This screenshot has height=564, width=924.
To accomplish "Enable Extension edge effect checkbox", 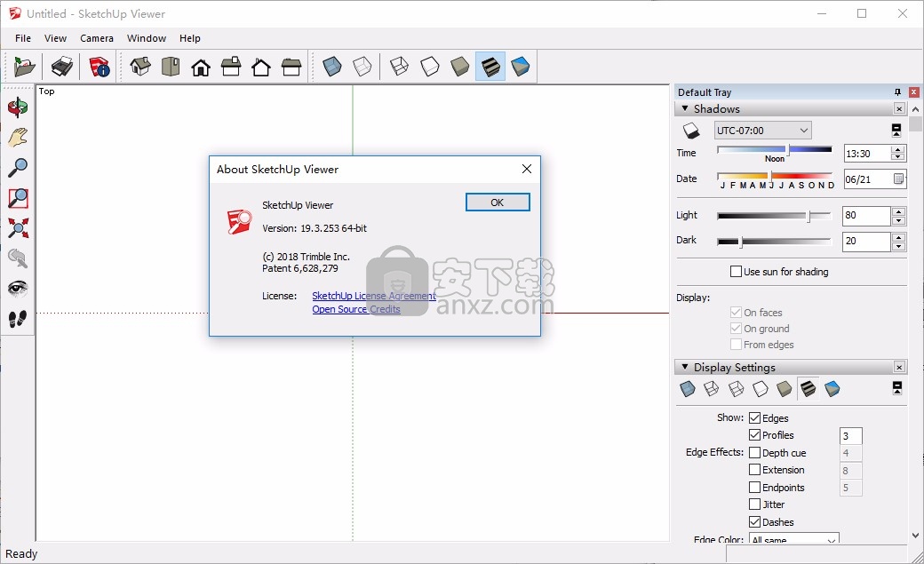I will coord(755,470).
